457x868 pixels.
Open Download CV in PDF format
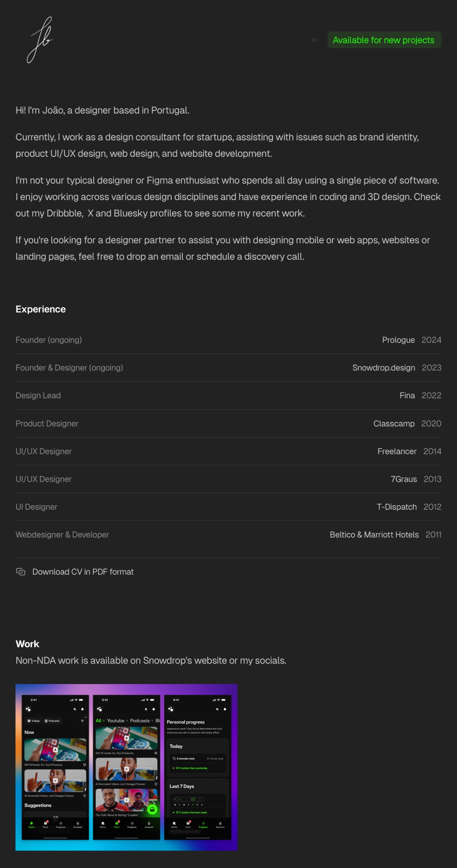click(83, 572)
